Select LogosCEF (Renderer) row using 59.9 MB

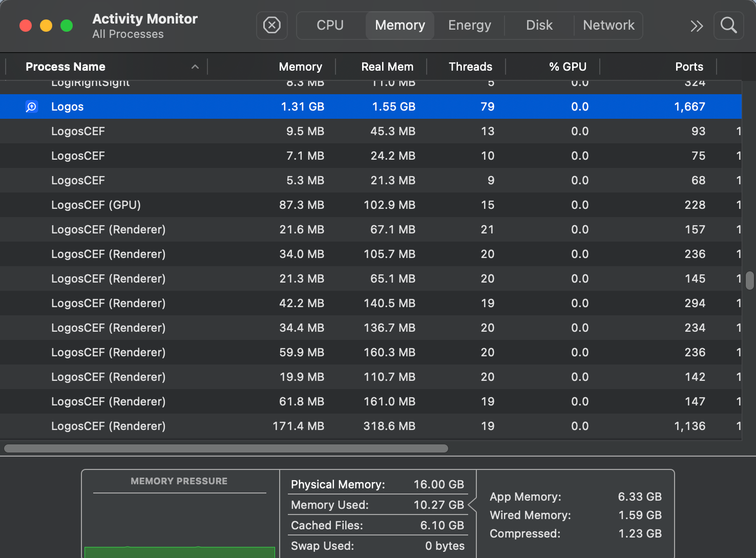click(x=371, y=352)
